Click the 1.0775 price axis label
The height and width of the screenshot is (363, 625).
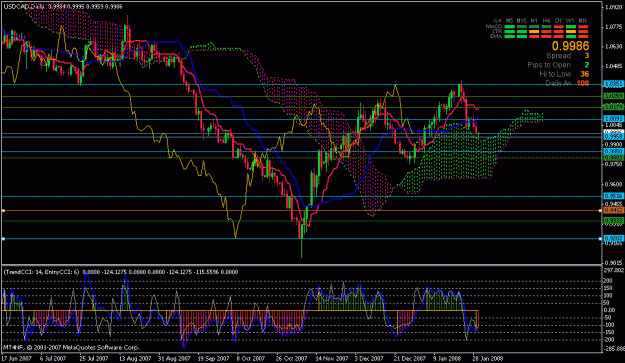pos(614,27)
